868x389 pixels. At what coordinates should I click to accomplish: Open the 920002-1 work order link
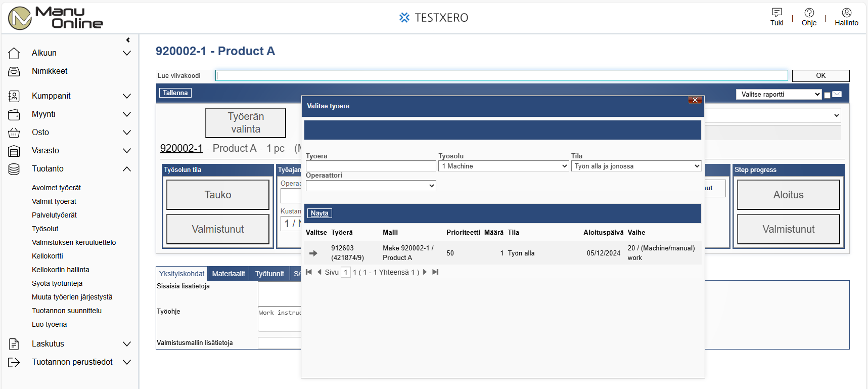pos(181,148)
